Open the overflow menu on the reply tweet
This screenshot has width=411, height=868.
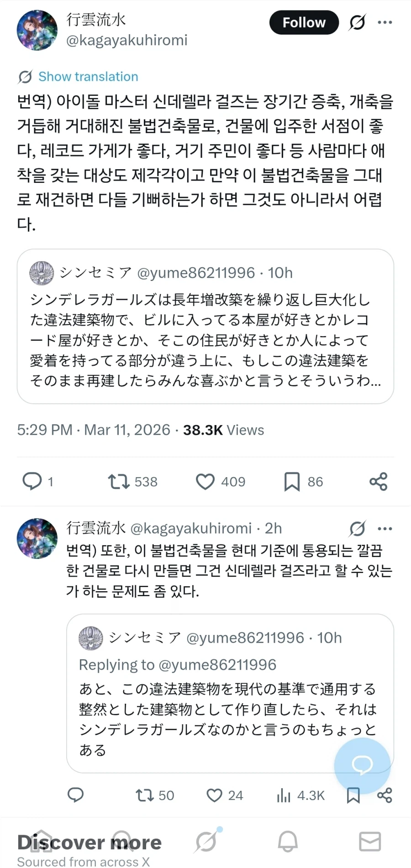385,528
